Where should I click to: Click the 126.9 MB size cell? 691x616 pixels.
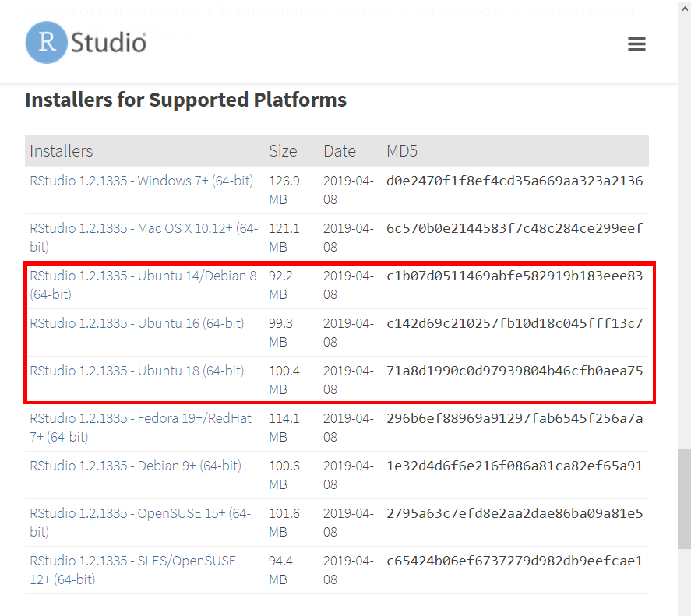284,190
